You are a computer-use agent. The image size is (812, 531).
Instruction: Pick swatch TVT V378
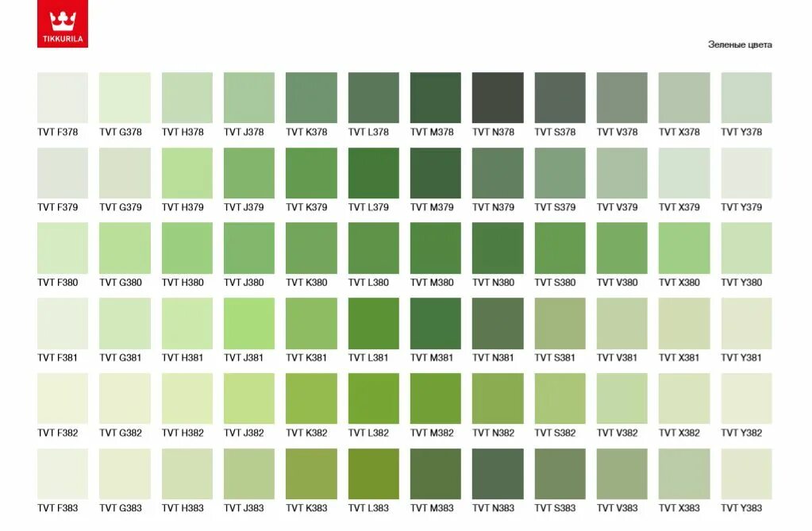click(x=622, y=98)
